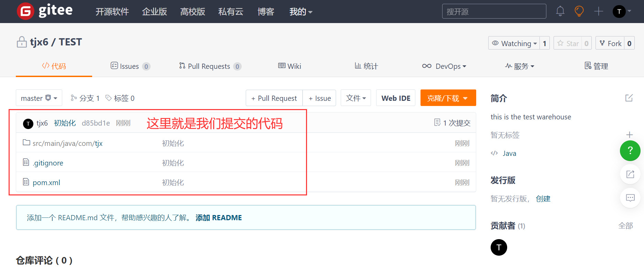Open the user avatar menu
The width and height of the screenshot is (644, 267).
coord(622,11)
